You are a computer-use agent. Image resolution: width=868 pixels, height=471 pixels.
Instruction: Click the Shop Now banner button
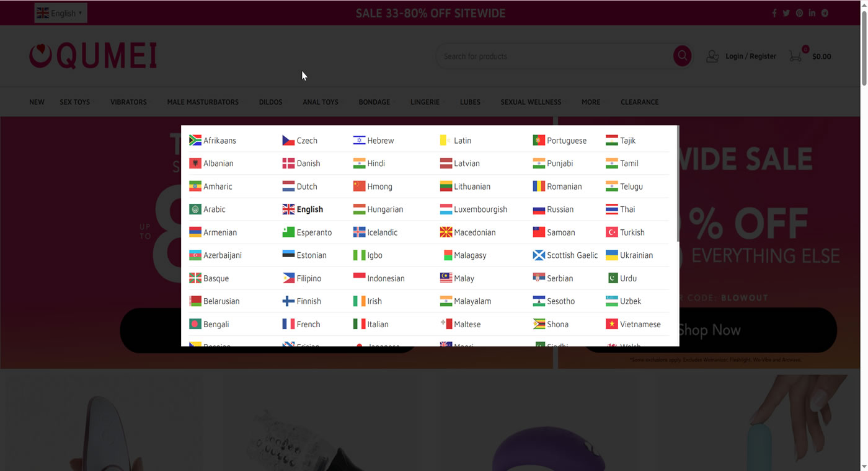pyautogui.click(x=710, y=330)
